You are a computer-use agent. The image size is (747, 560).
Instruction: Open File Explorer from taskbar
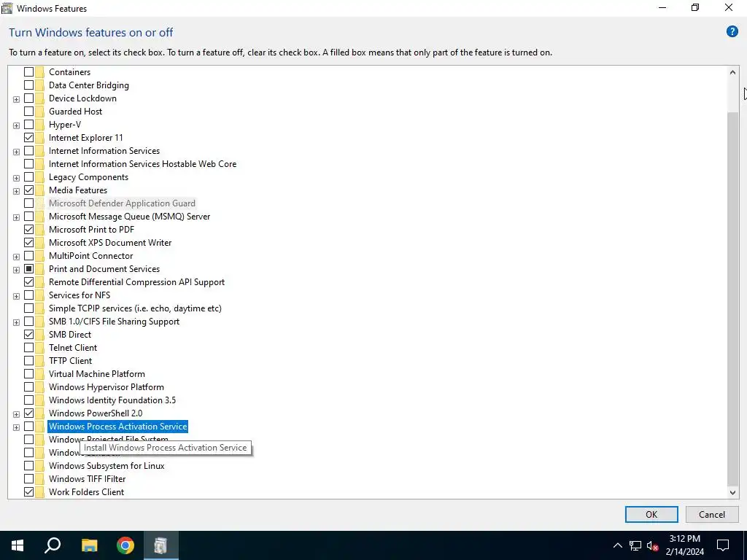click(x=89, y=545)
